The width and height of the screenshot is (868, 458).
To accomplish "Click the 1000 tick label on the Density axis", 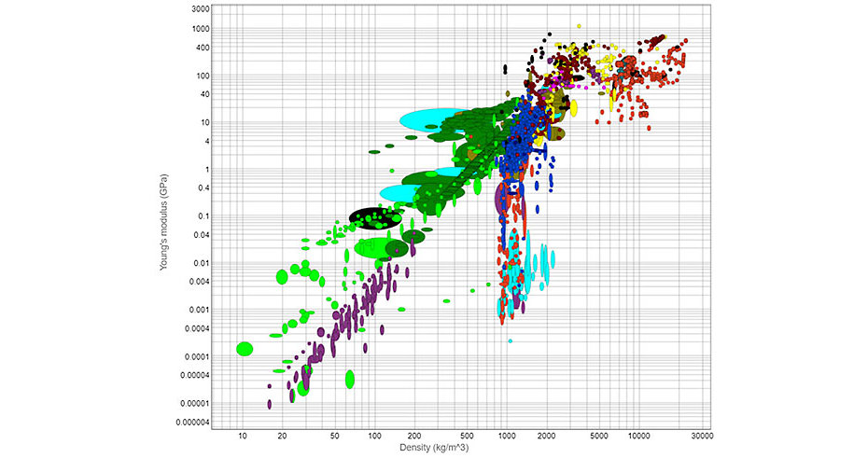I will 507,437.
